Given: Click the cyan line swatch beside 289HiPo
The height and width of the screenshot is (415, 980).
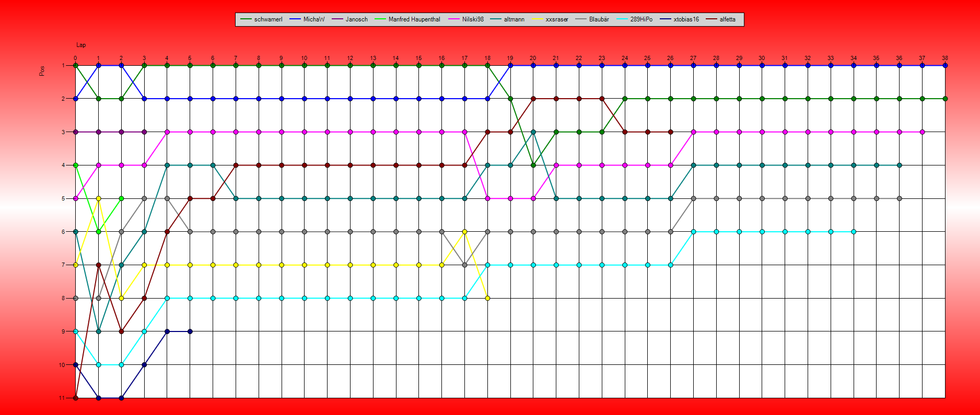Looking at the screenshot, I should tap(622, 19).
